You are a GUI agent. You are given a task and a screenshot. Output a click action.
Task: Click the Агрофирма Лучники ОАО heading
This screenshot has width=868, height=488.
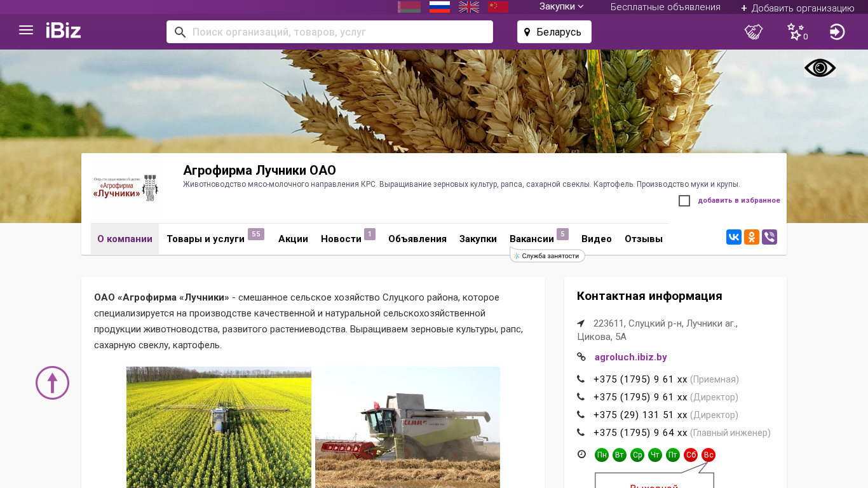[x=259, y=170]
